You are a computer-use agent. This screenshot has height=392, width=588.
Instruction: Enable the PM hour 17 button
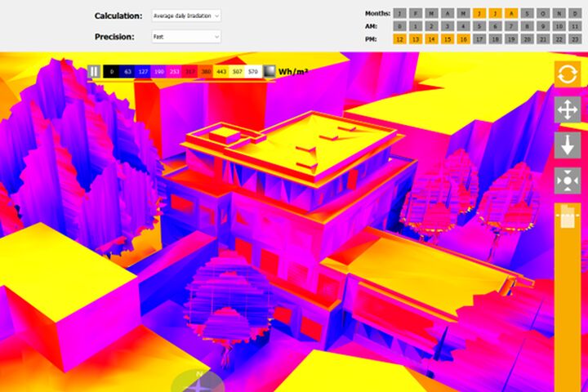[479, 39]
